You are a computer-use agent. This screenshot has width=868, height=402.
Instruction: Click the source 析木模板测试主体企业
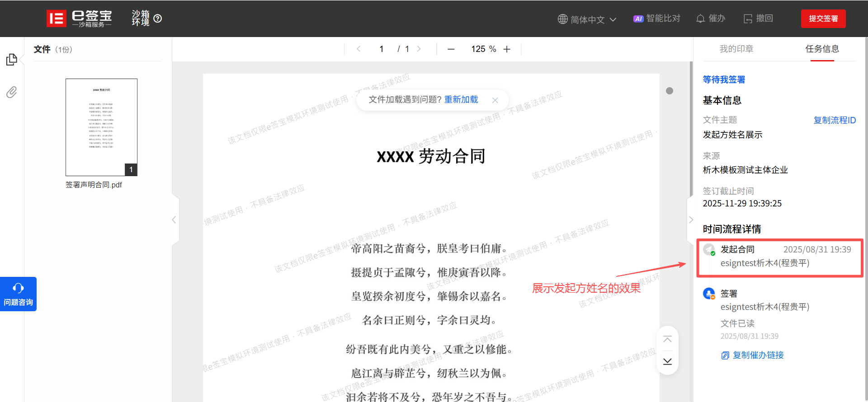pyautogui.click(x=745, y=170)
